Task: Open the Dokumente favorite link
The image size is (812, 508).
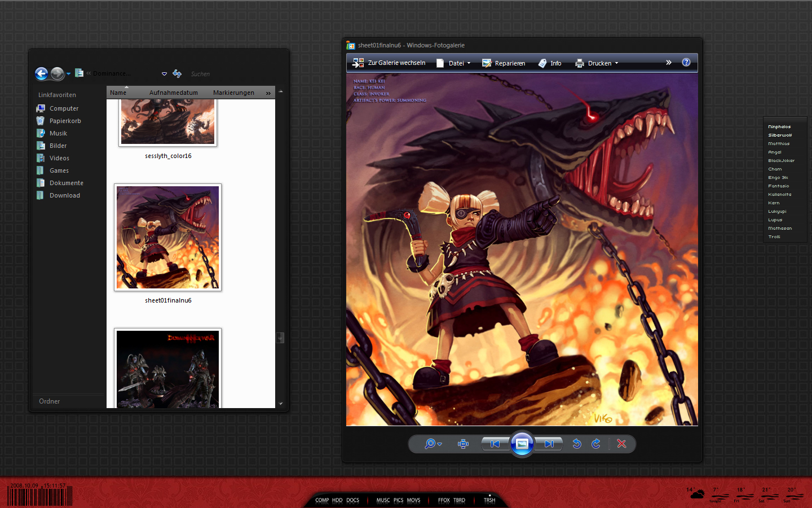Action: (60, 183)
